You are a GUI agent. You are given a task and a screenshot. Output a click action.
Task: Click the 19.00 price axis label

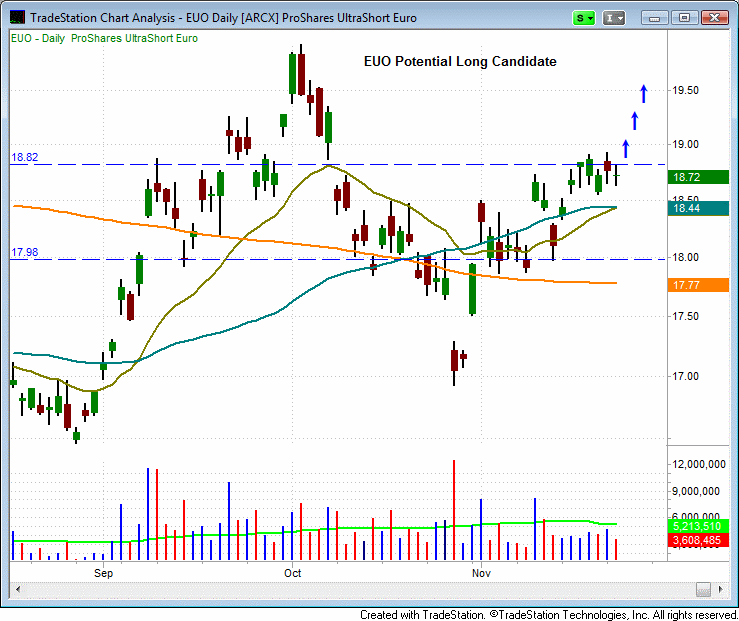(685, 145)
